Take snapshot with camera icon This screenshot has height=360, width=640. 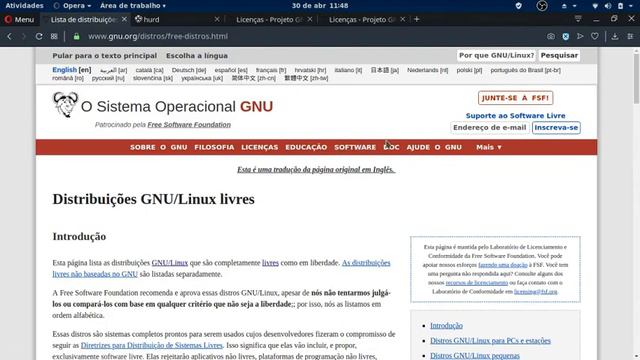point(551,36)
